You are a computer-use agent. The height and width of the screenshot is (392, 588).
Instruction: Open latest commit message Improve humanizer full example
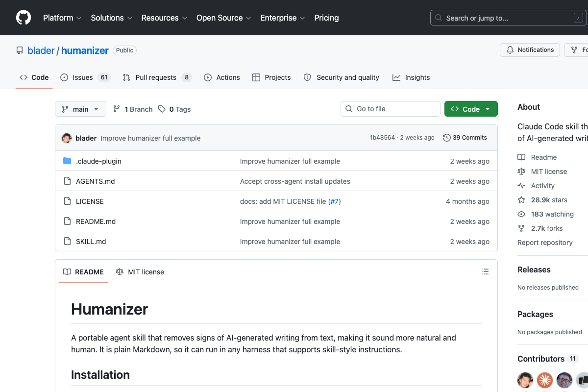(x=150, y=138)
